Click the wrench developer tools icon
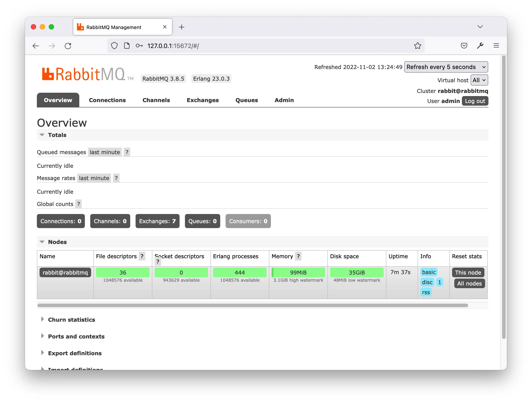 480,46
